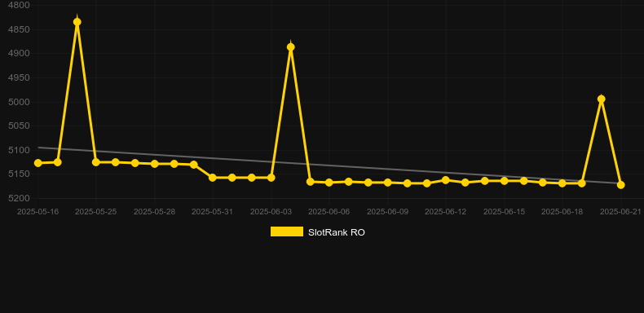Click the x-axis label 2025-05-28

(154, 212)
